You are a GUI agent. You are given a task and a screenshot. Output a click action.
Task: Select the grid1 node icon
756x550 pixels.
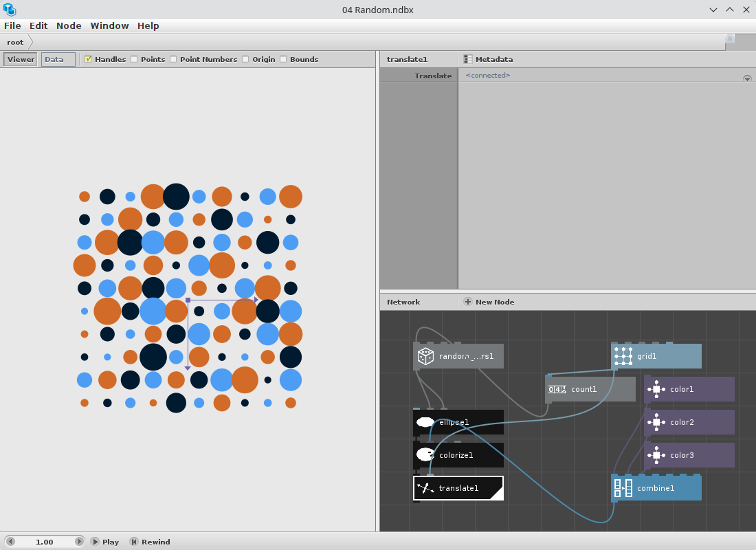tap(623, 356)
